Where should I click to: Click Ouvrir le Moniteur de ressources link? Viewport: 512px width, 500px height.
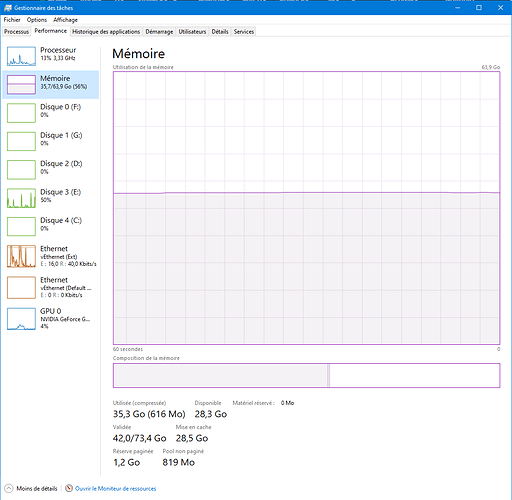tap(115, 489)
